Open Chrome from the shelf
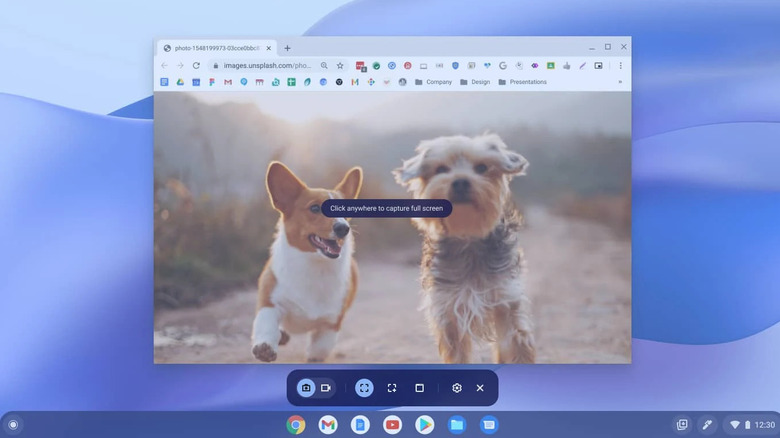Screen dimensions: 780x438 coord(296,425)
